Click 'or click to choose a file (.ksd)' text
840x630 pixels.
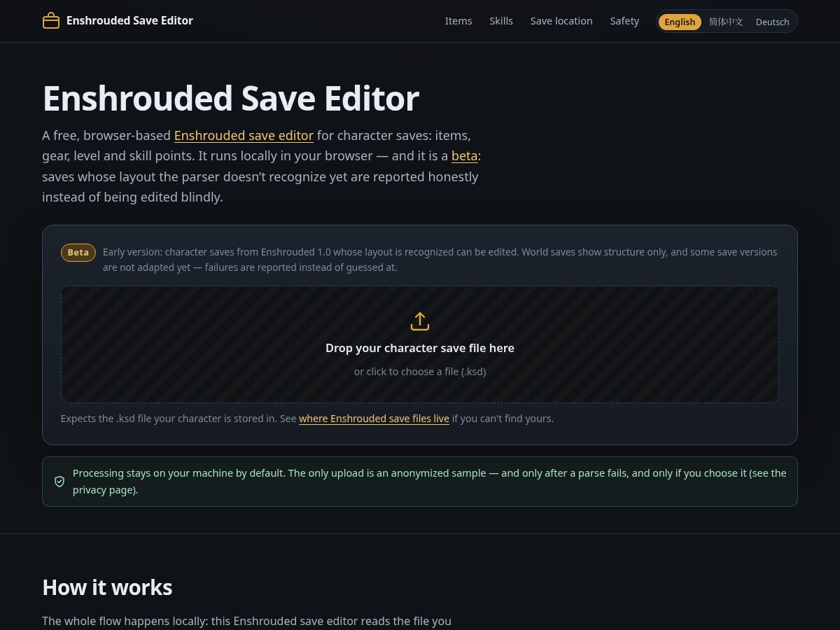420,372
